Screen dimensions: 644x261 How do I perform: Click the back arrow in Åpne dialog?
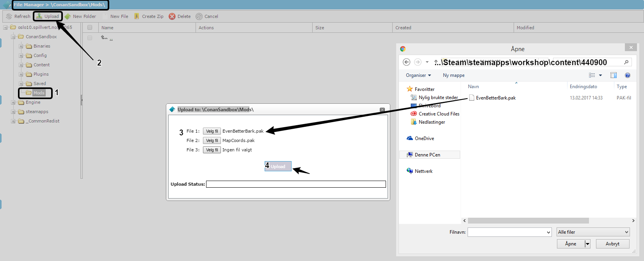pyautogui.click(x=406, y=62)
